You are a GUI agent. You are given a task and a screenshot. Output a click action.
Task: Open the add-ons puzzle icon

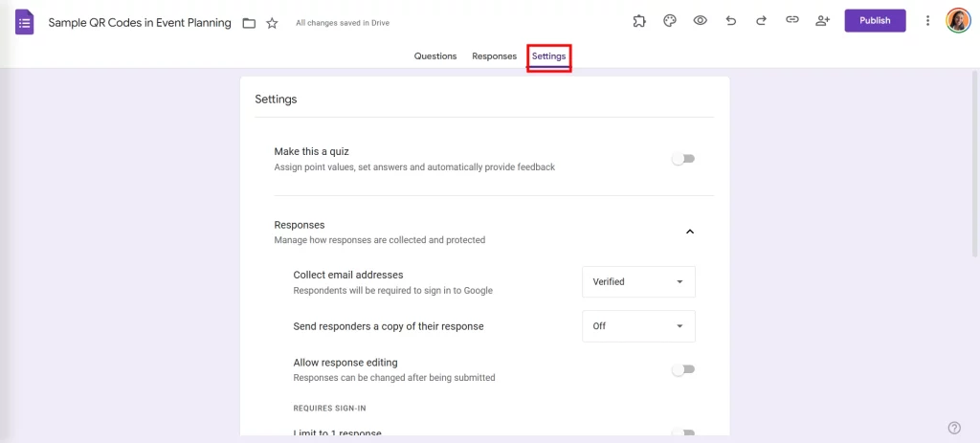coord(638,21)
